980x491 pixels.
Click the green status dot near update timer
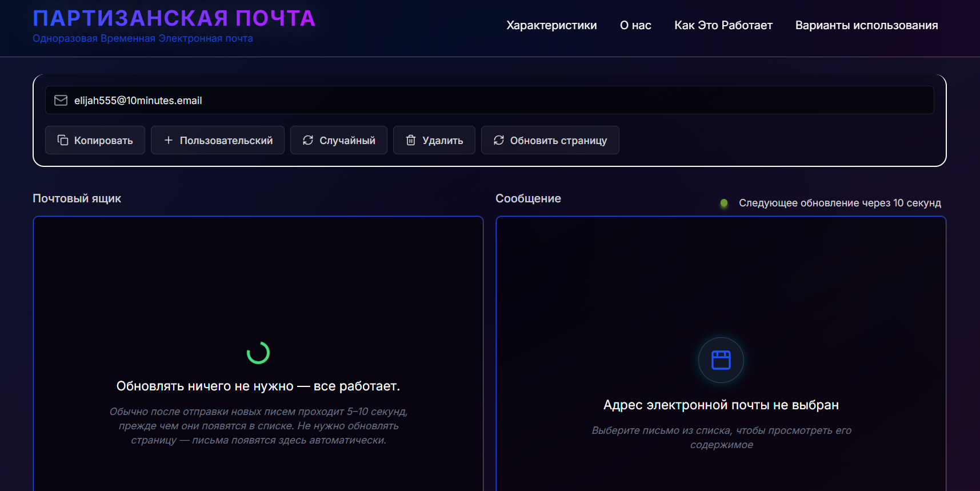point(724,203)
